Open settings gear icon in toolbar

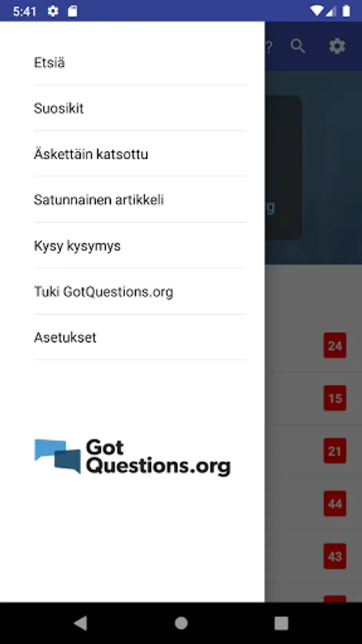click(338, 47)
